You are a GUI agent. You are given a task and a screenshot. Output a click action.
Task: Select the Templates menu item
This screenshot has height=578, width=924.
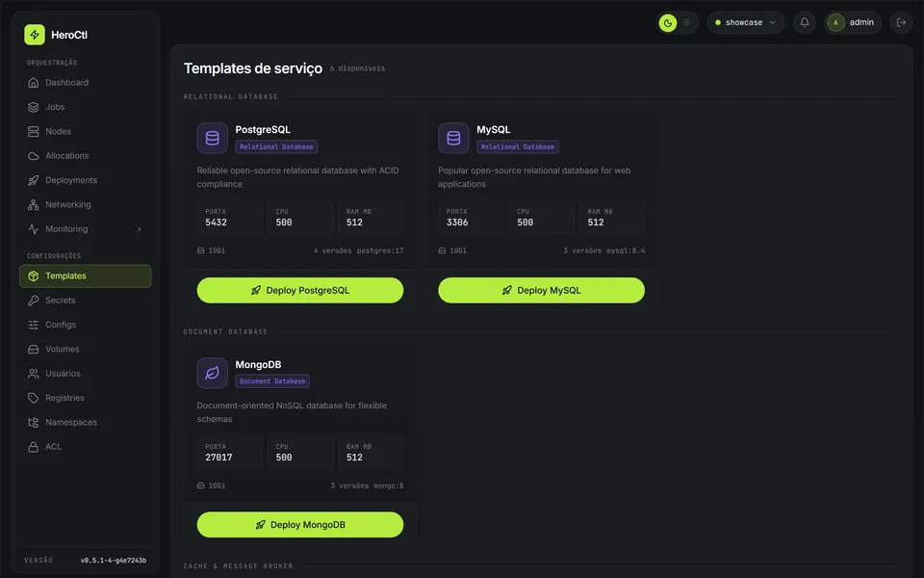(86, 276)
